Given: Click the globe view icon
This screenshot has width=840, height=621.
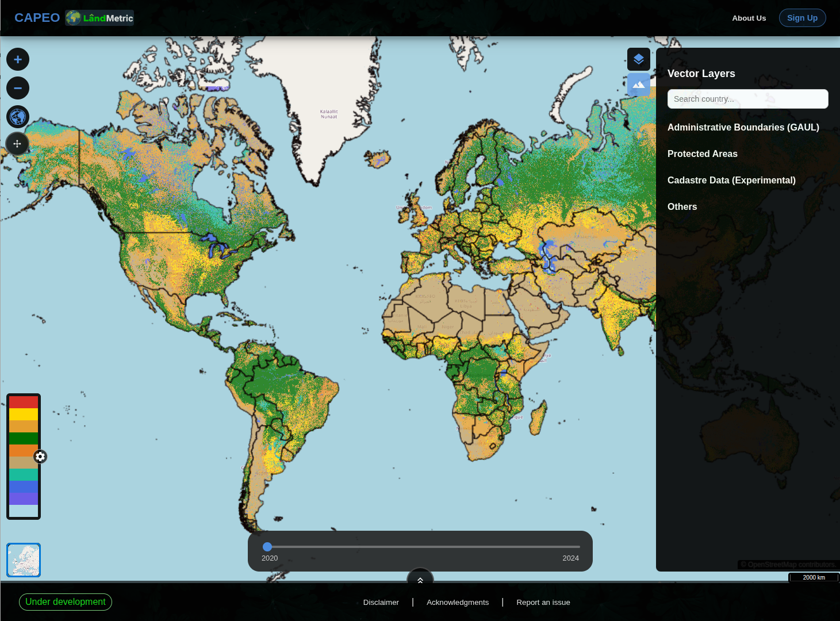Looking at the screenshot, I should pyautogui.click(x=18, y=117).
